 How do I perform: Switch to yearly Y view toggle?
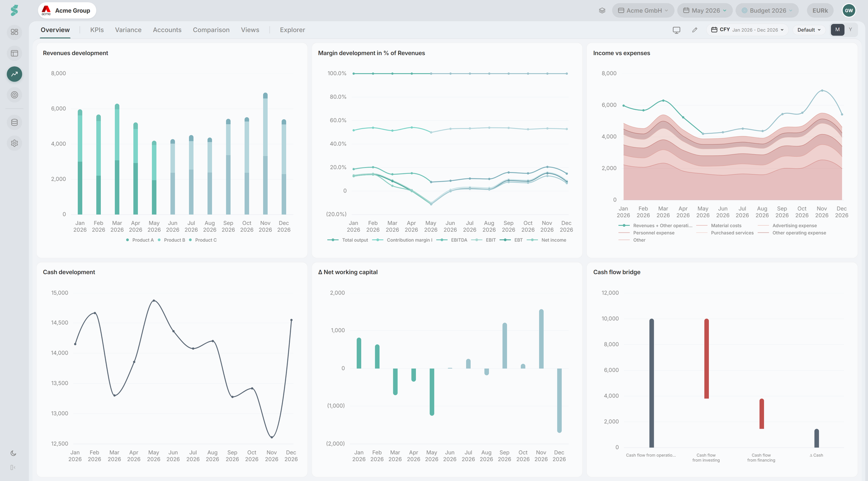click(x=850, y=30)
